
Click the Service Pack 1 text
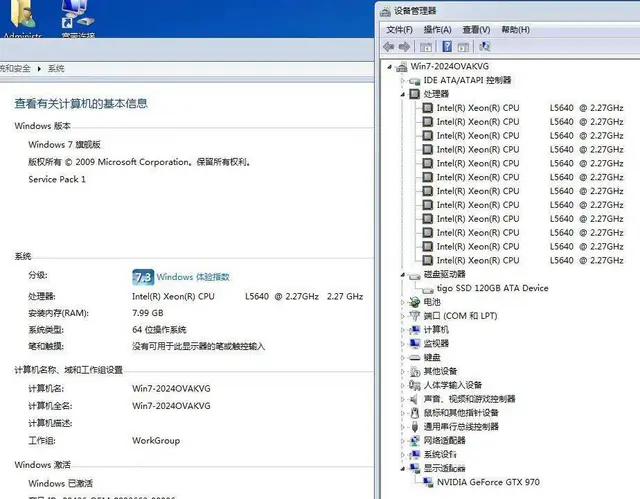pyautogui.click(x=57, y=179)
